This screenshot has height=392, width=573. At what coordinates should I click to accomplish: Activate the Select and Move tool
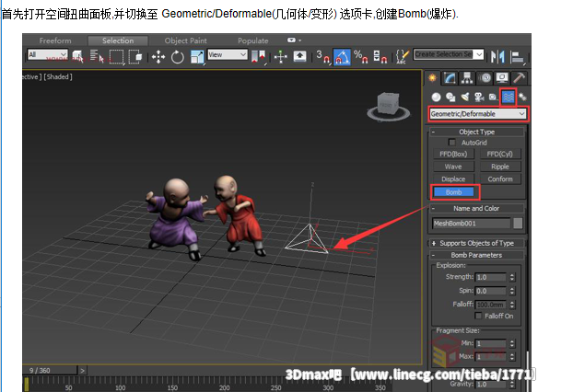[x=158, y=57]
